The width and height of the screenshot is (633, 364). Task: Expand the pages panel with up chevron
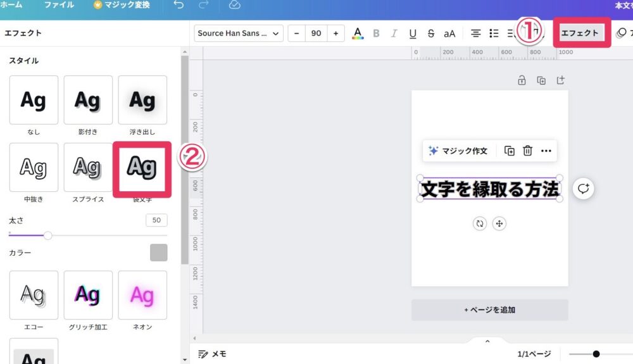[487, 341]
